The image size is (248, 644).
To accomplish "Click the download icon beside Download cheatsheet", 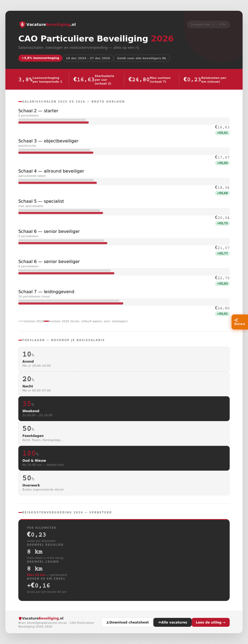I will coord(108,622).
